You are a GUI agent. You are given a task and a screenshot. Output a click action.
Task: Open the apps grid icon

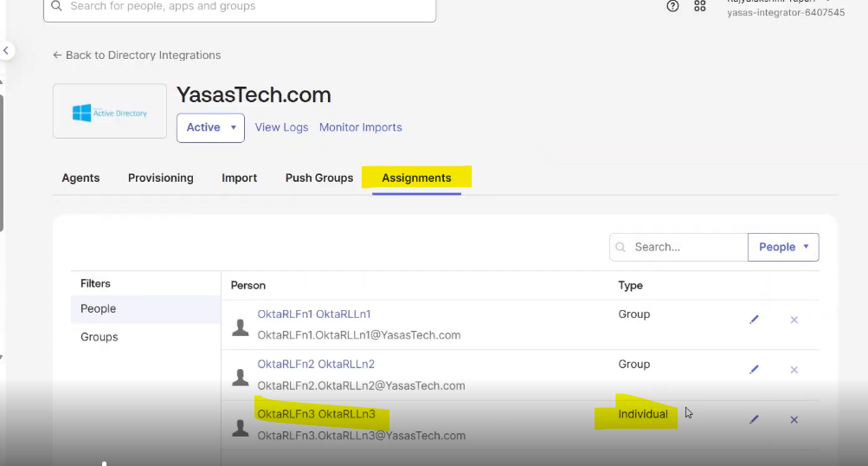[700, 6]
